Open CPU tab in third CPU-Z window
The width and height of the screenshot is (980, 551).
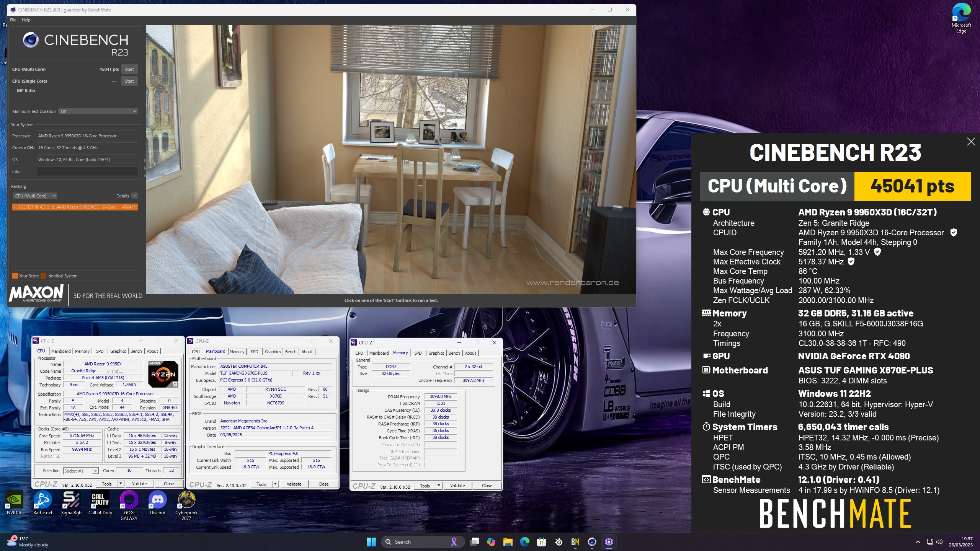click(x=359, y=353)
